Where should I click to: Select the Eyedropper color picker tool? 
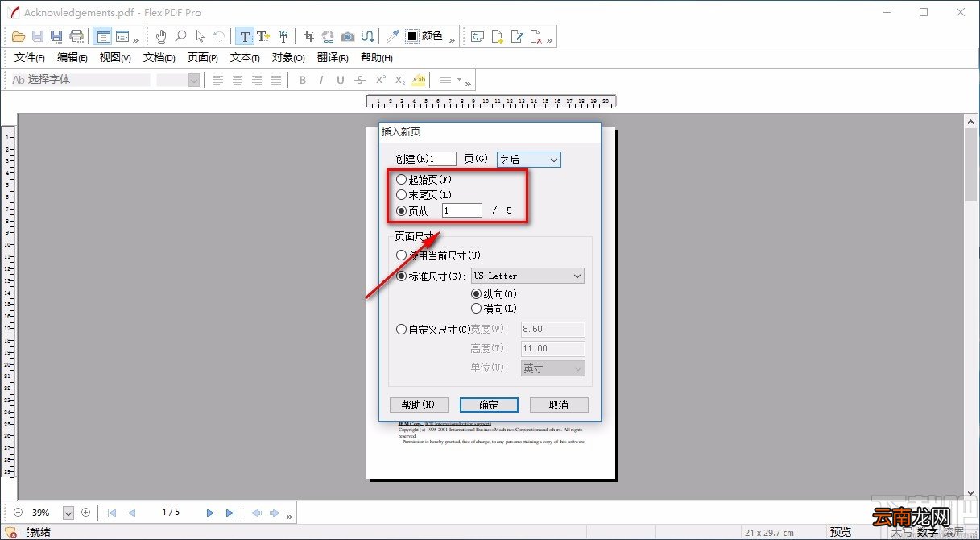392,36
